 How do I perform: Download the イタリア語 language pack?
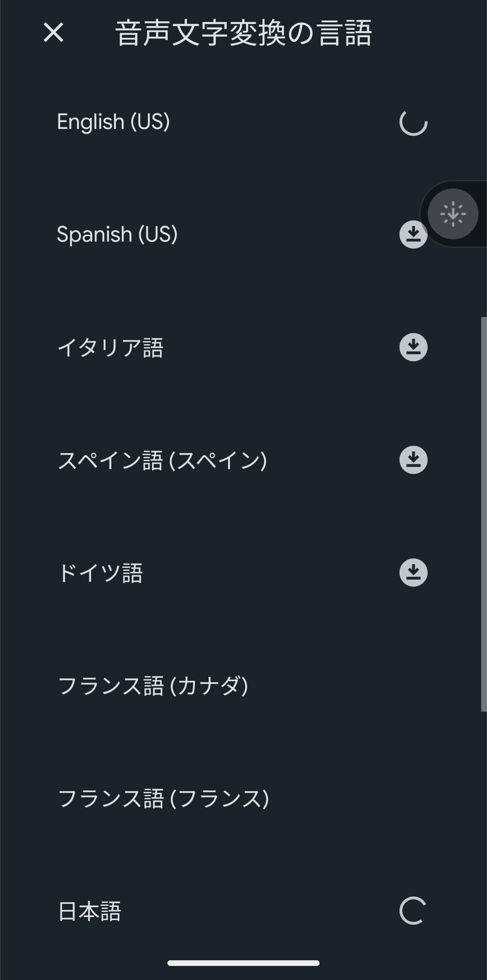coord(414,347)
